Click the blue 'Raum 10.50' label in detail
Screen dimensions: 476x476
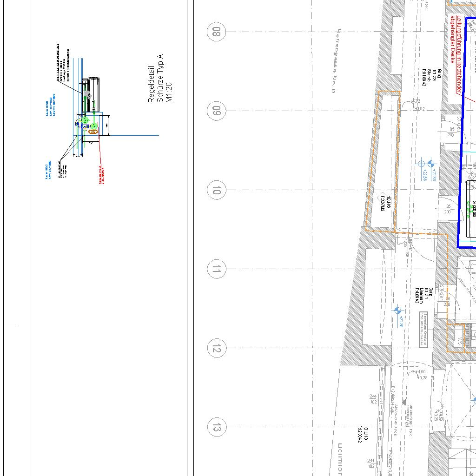51,105
